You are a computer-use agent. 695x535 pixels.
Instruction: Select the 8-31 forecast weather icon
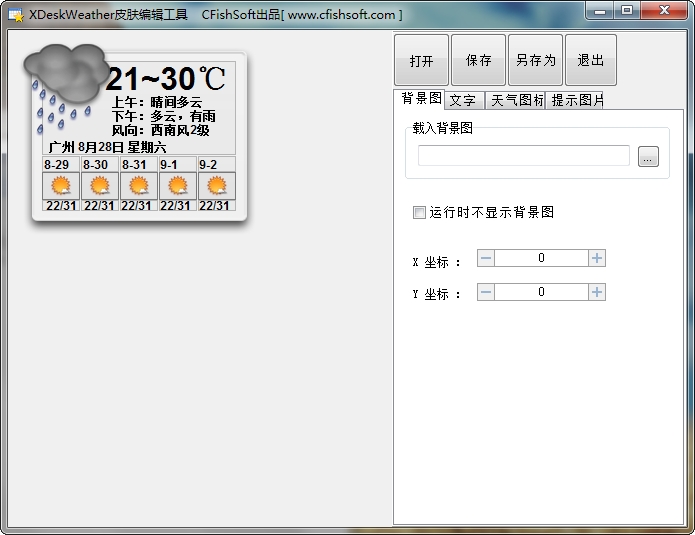[x=139, y=186]
